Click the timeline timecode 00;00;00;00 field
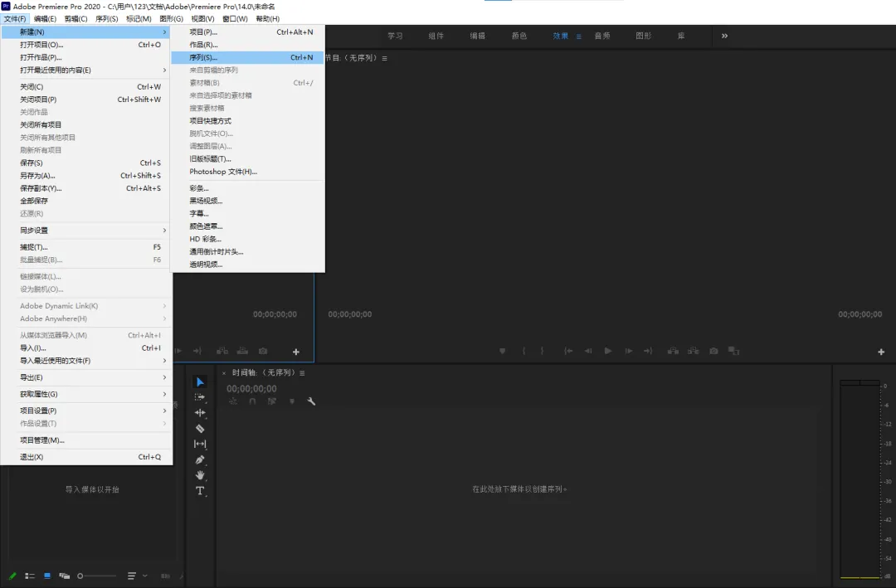Image resolution: width=896 pixels, height=588 pixels. pos(251,389)
